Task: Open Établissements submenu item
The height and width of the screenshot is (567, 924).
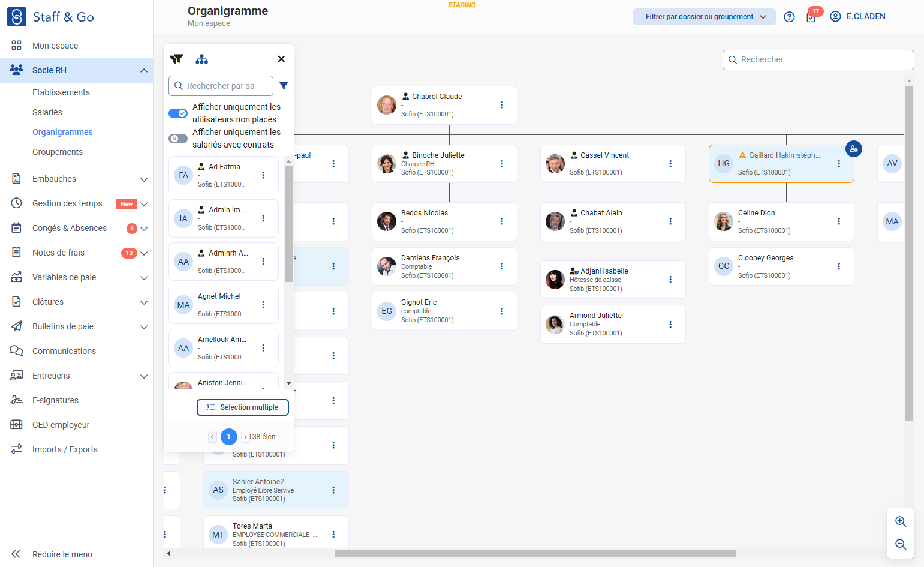Action: (61, 92)
